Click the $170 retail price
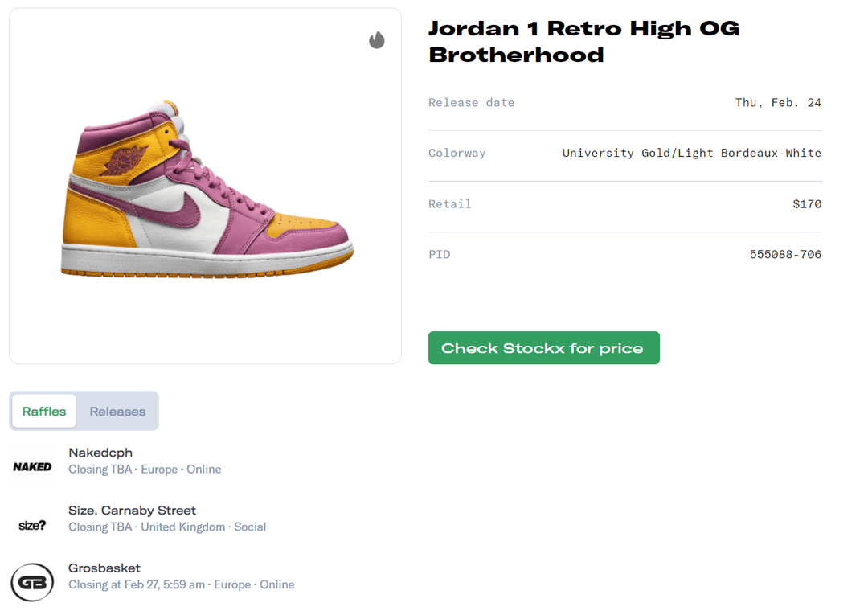Viewport: 868px width, 611px height. 807,204
